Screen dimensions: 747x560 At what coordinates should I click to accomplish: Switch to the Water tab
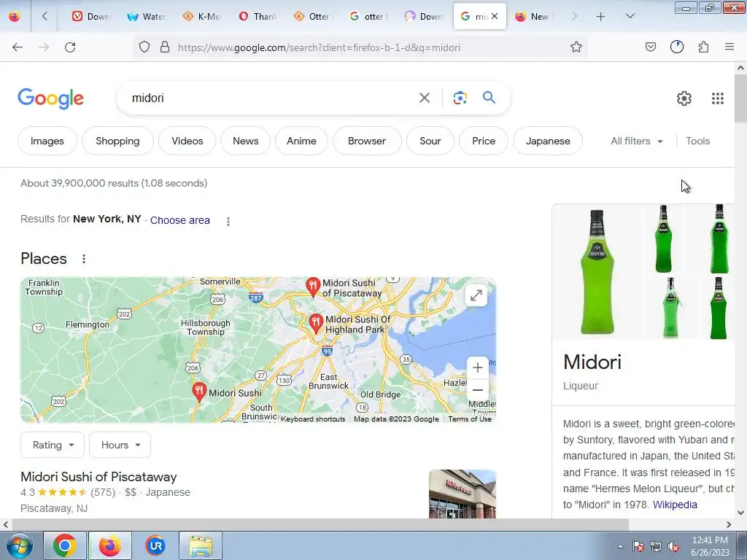(x=146, y=17)
